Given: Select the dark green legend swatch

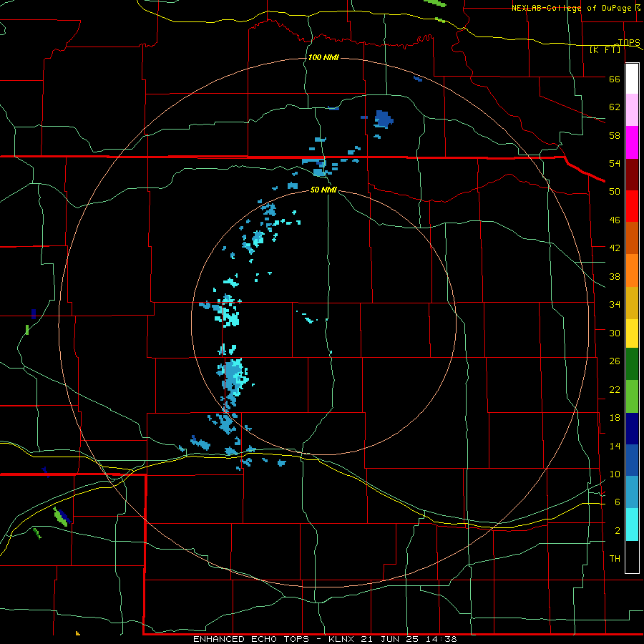Looking at the screenshot, I should click(632, 364).
